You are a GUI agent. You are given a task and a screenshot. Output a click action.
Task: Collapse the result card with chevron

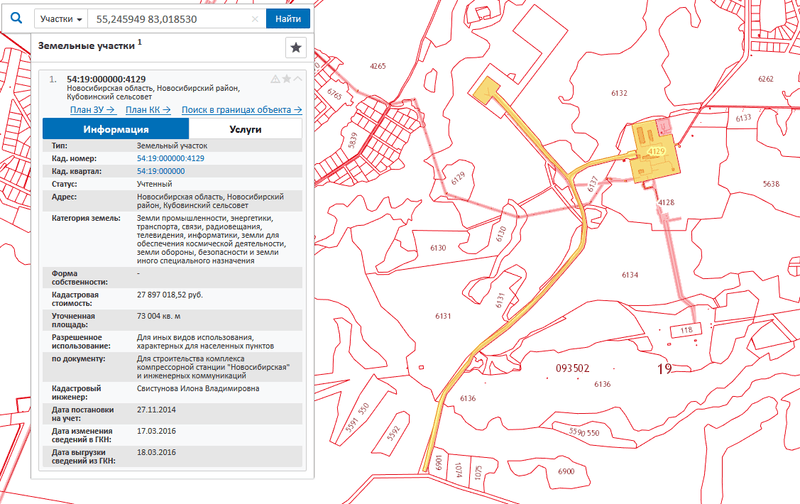[x=298, y=78]
